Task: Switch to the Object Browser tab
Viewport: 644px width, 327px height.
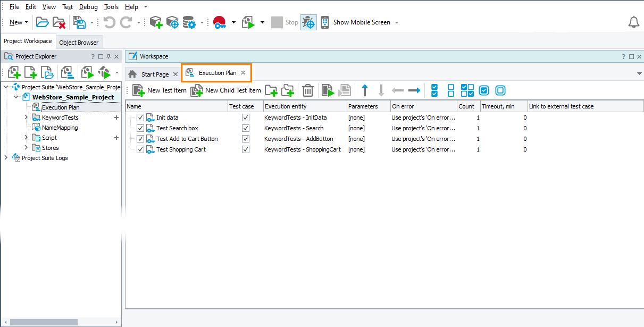Action: click(79, 43)
